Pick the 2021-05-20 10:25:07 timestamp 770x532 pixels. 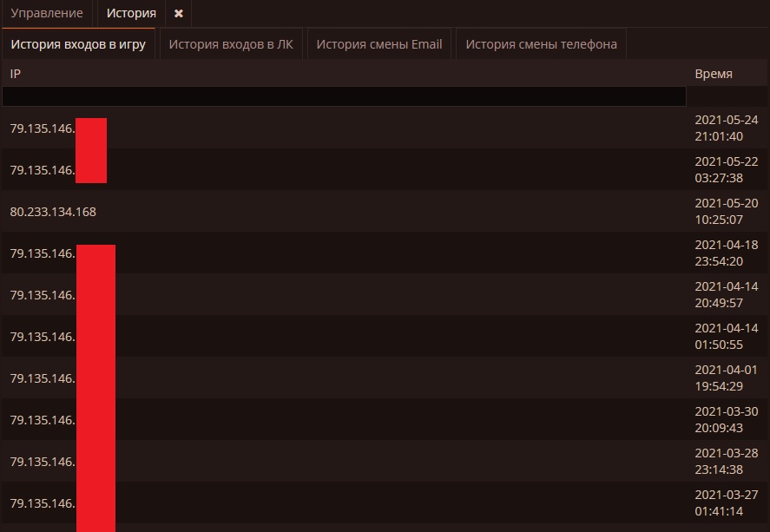pos(727,211)
